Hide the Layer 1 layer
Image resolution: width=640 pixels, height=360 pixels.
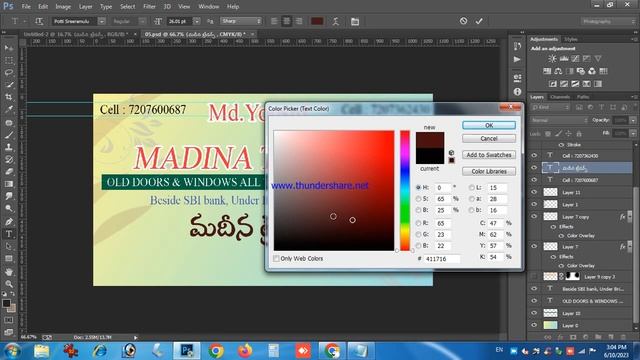click(x=534, y=204)
